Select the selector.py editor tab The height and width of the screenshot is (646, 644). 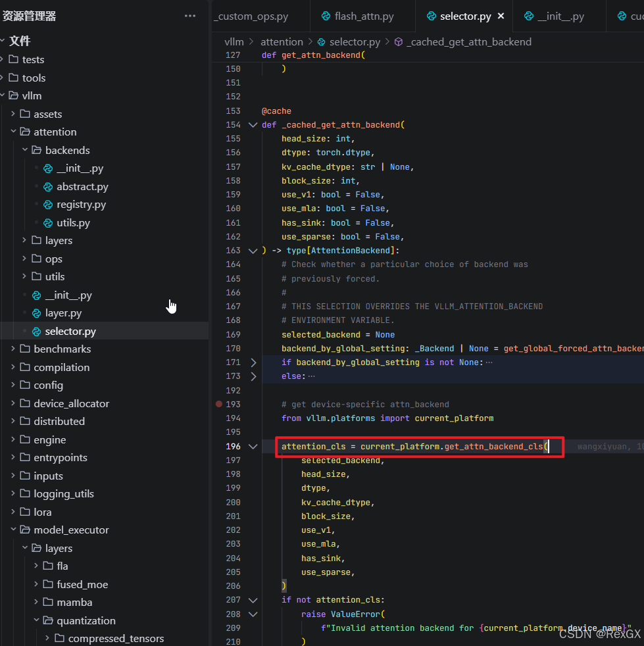[x=465, y=16]
